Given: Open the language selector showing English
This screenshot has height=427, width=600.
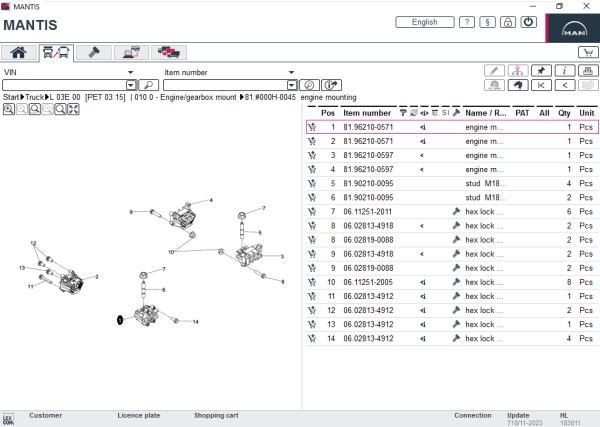Looking at the screenshot, I should tap(425, 22).
